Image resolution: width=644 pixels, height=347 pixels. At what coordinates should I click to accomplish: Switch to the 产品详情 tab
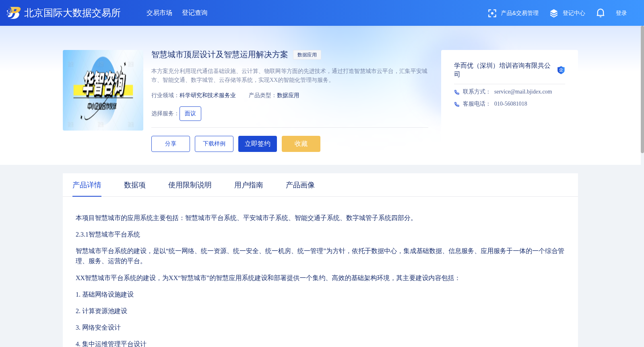coord(87,185)
